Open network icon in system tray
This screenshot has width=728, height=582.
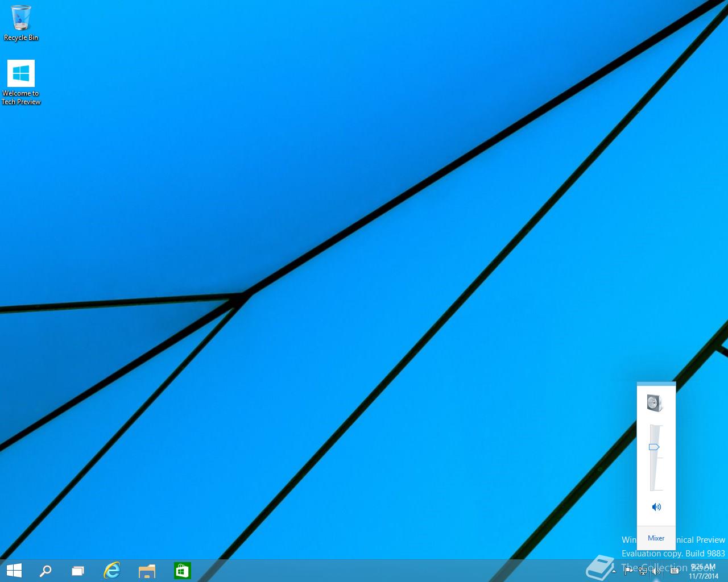643,571
